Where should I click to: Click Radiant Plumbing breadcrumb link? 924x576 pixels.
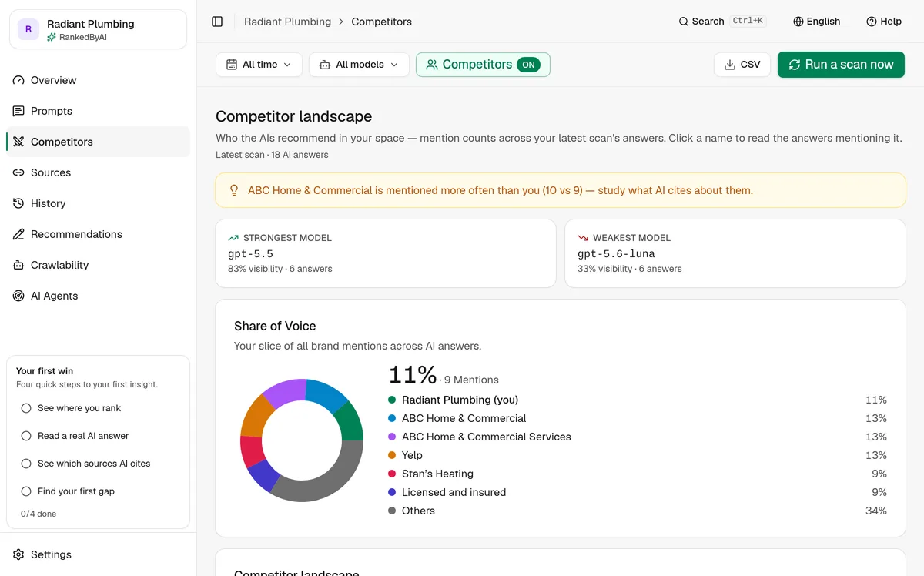coord(287,22)
